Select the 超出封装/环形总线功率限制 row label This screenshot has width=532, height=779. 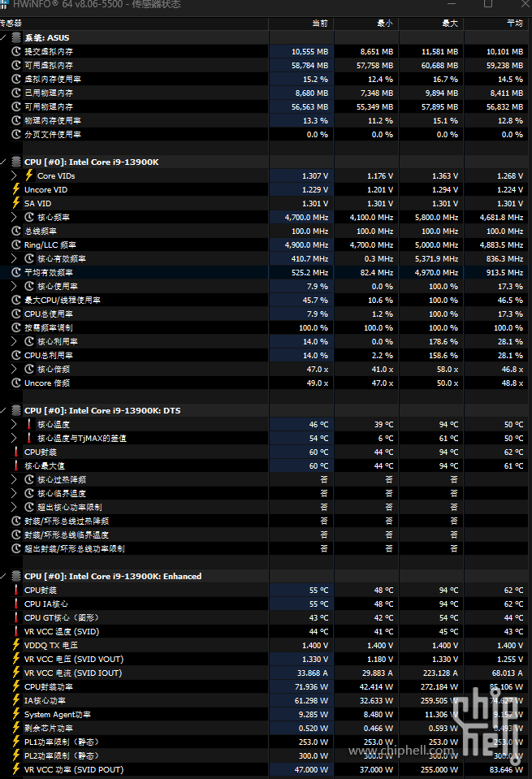point(75,548)
